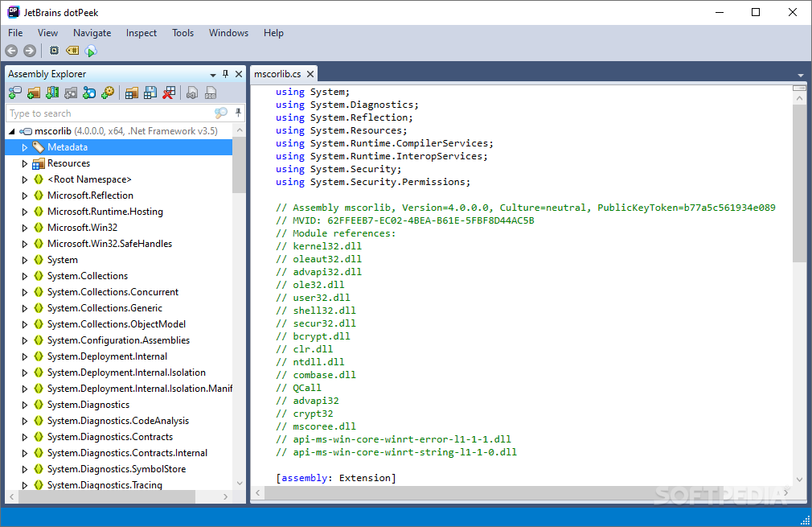Click the tree's scroll-right arrow
Screen dimensions: 812x527
click(225, 496)
